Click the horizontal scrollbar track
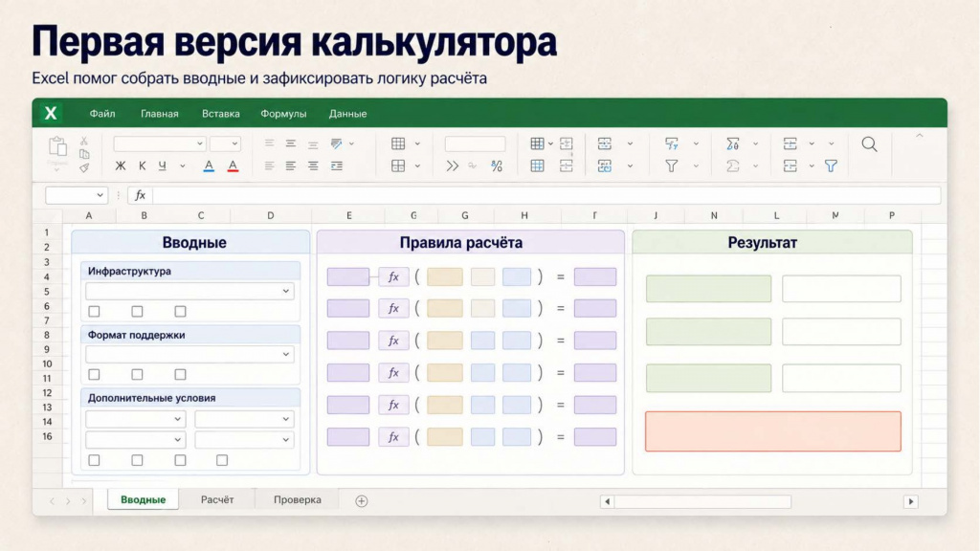The width and height of the screenshot is (980, 551). 702,501
